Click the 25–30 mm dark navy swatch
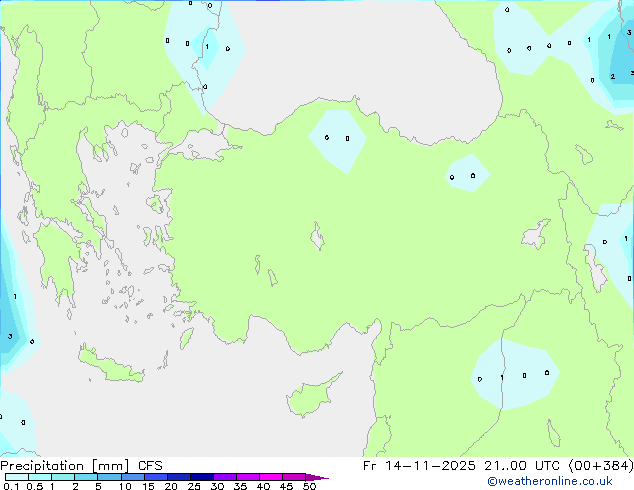 202,477
